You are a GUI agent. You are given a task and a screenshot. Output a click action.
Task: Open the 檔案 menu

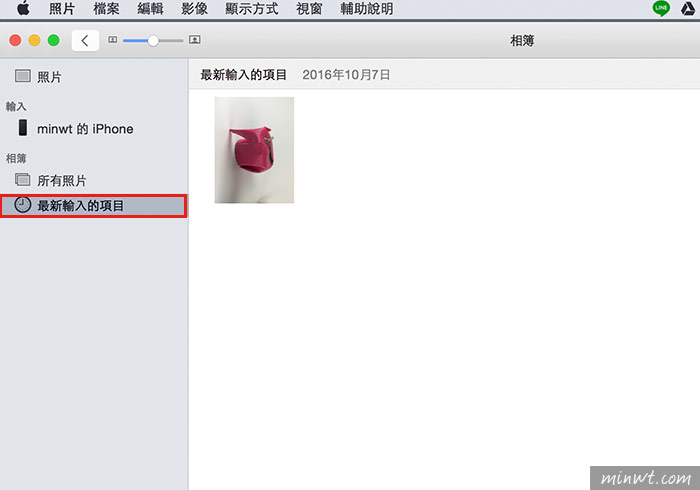click(106, 8)
